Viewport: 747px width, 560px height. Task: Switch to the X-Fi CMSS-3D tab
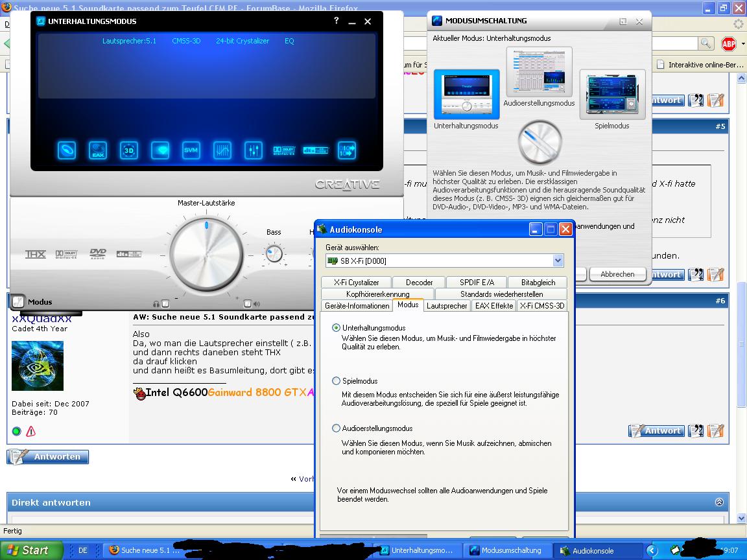pyautogui.click(x=542, y=306)
